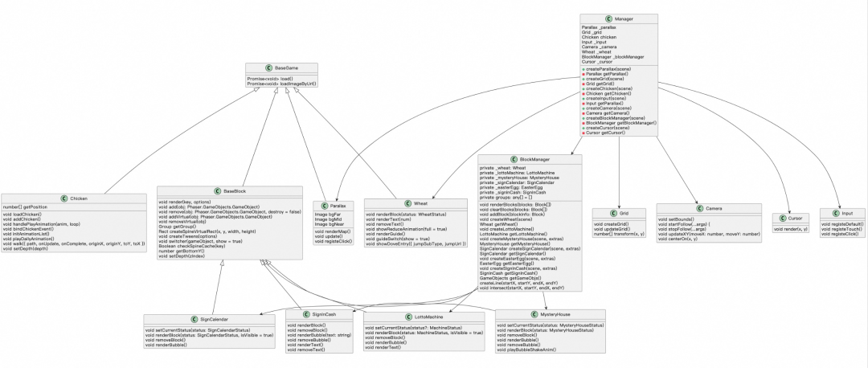This screenshot has height=368, width=868.
Task: Select the C icon beside Wheat
Action: (407, 203)
